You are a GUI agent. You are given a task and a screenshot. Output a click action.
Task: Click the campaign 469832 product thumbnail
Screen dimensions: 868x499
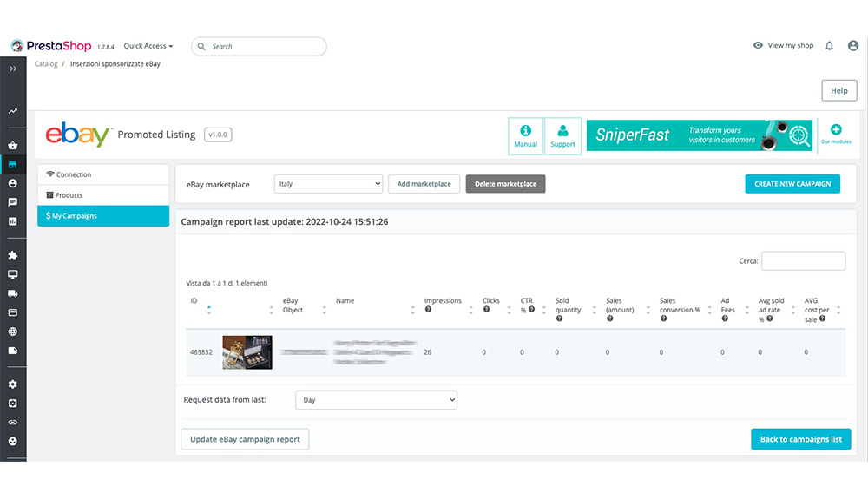[247, 352]
